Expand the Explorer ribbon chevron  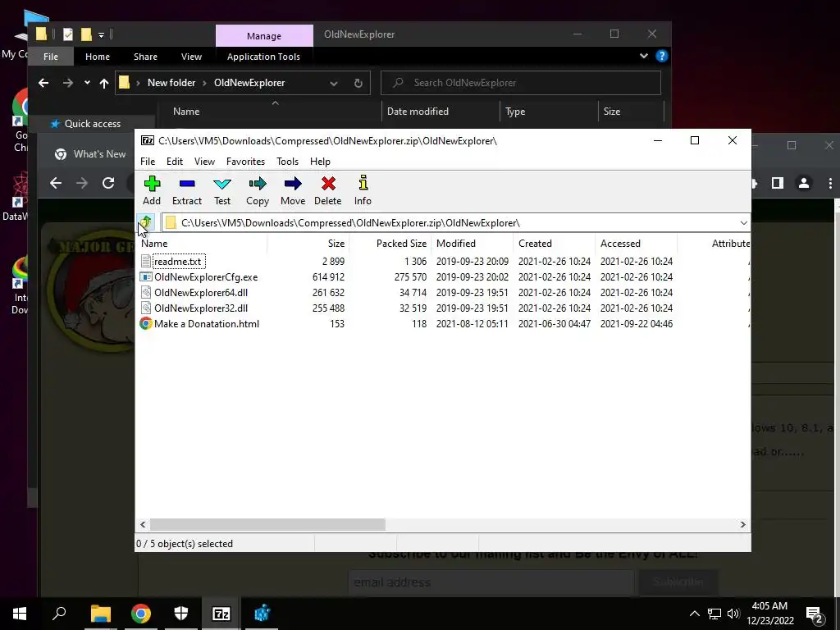tap(643, 56)
